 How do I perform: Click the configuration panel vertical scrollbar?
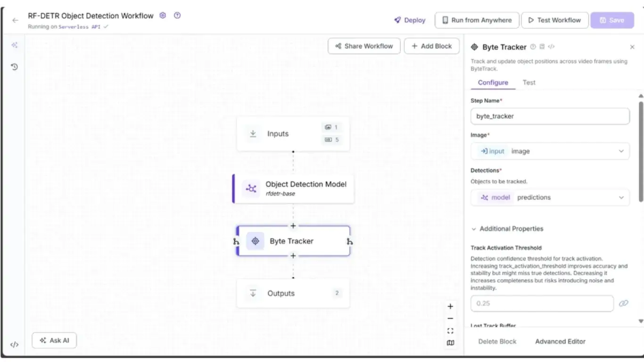(x=641, y=151)
